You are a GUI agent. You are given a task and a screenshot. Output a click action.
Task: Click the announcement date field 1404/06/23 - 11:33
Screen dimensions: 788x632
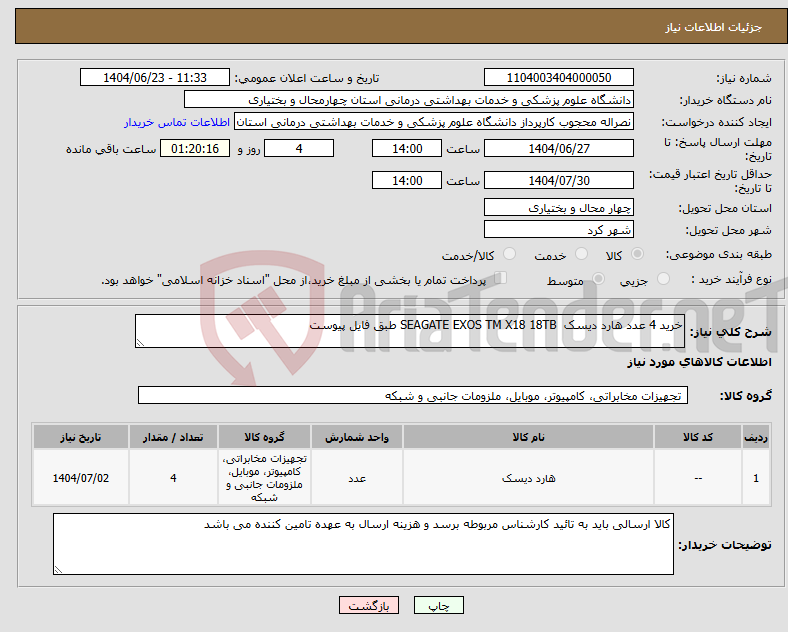point(155,77)
